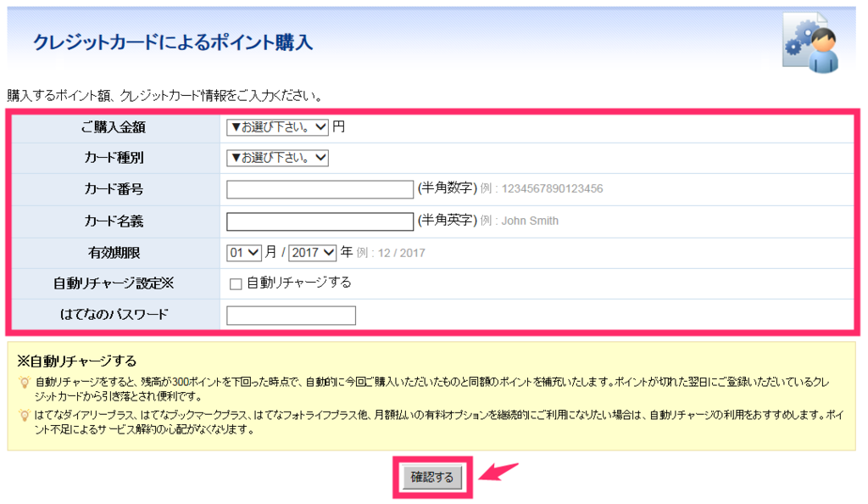The image size is (868, 504).
Task: Click the カード番号 input field
Action: click(320, 189)
